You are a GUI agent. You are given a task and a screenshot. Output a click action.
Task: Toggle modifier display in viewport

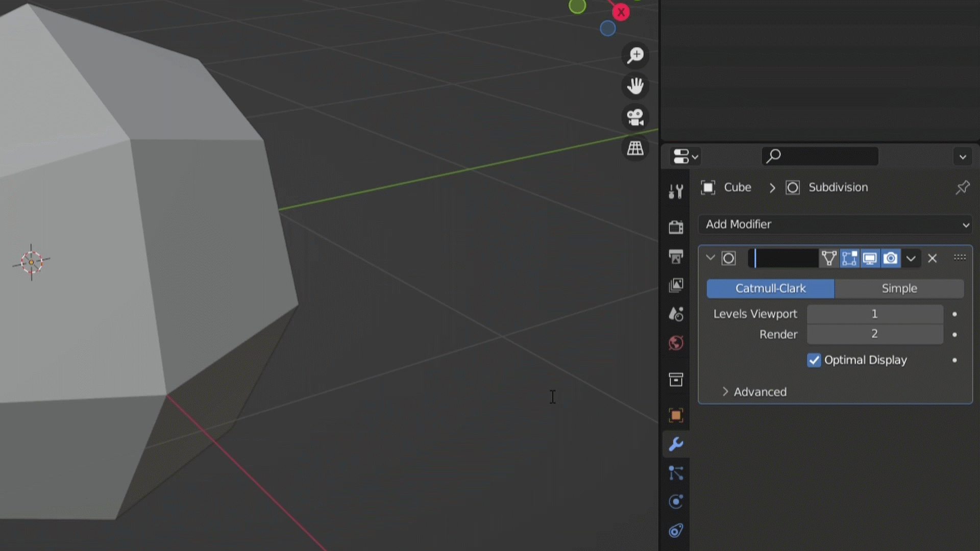tap(870, 258)
